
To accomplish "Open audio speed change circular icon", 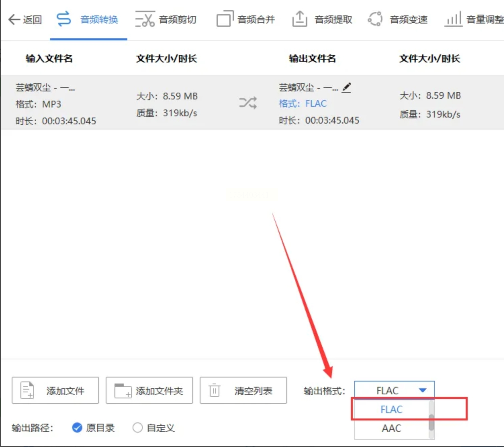I will (x=375, y=19).
